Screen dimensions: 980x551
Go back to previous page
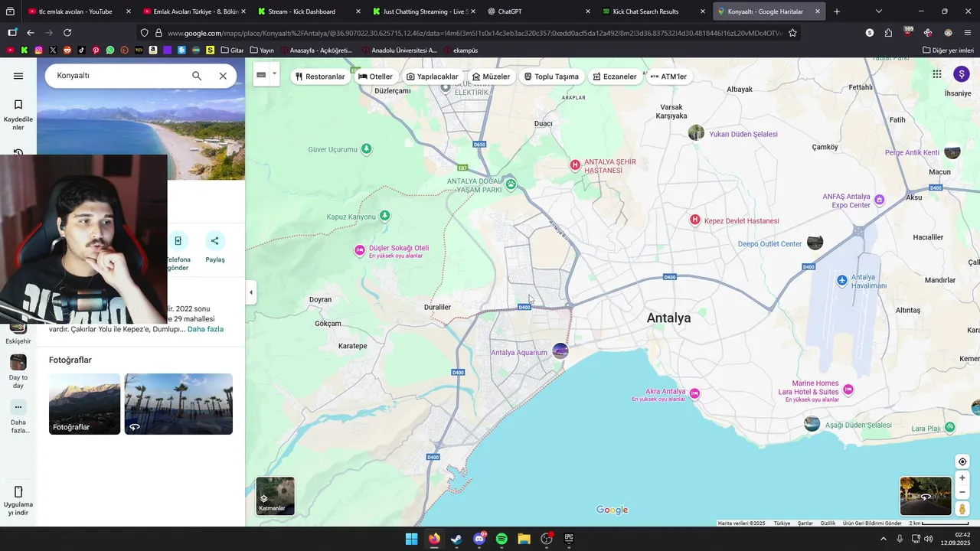(31, 33)
